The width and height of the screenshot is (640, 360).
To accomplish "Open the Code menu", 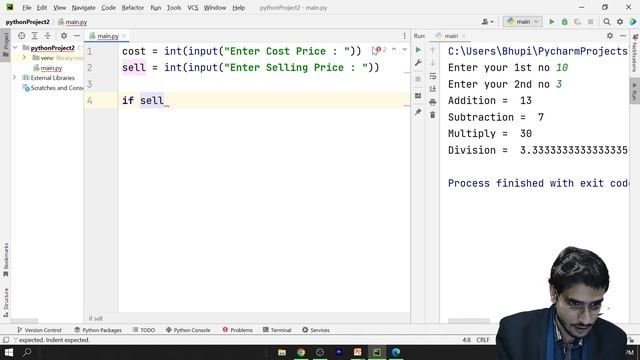I will coord(108,8).
